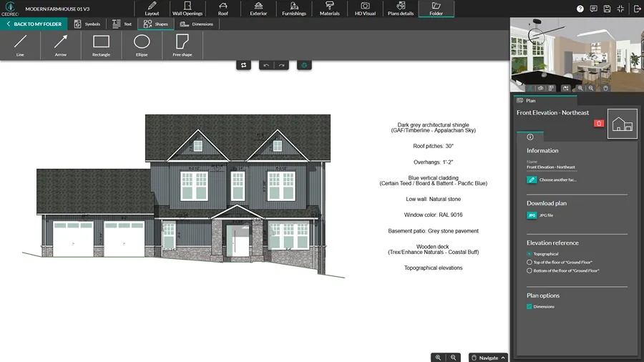
Task: Open the HD Visual step
Action: click(x=365, y=9)
